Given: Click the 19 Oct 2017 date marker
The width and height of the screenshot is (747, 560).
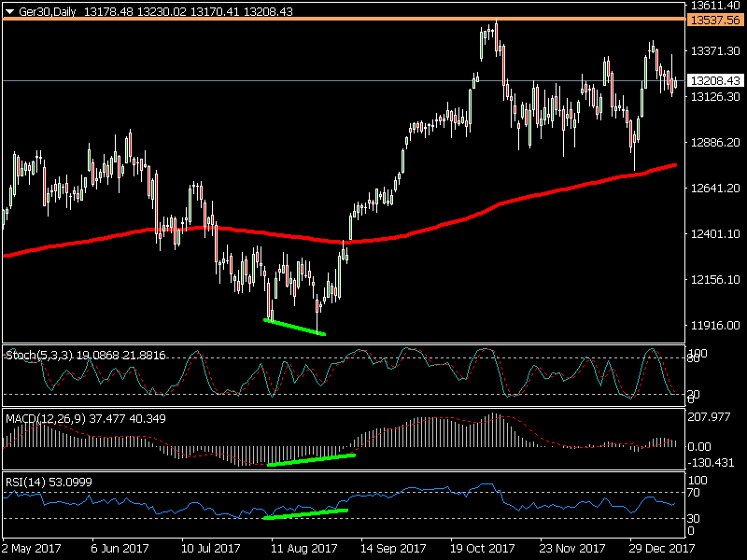Looking at the screenshot, I should (483, 549).
